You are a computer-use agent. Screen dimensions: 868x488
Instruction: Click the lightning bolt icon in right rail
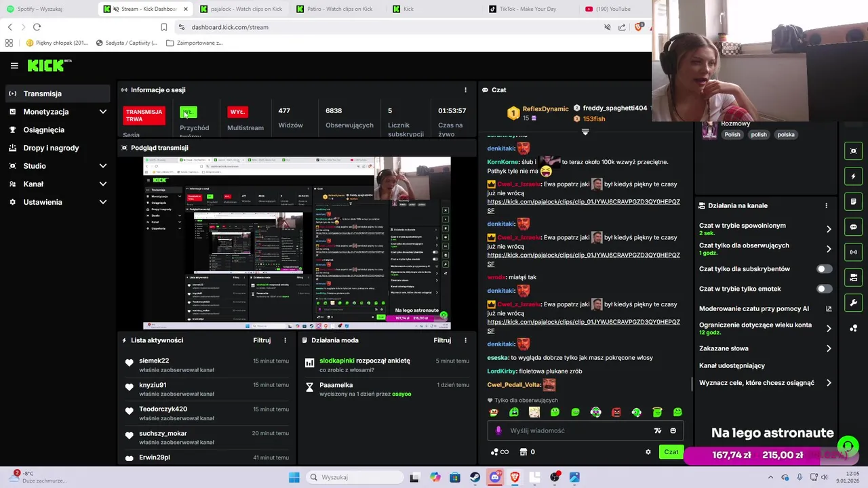pos(854,176)
